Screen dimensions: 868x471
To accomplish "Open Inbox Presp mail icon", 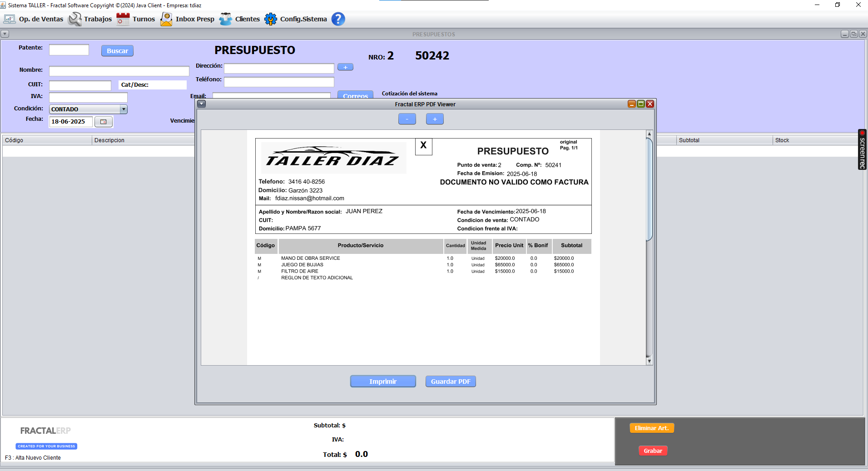I will [166, 19].
